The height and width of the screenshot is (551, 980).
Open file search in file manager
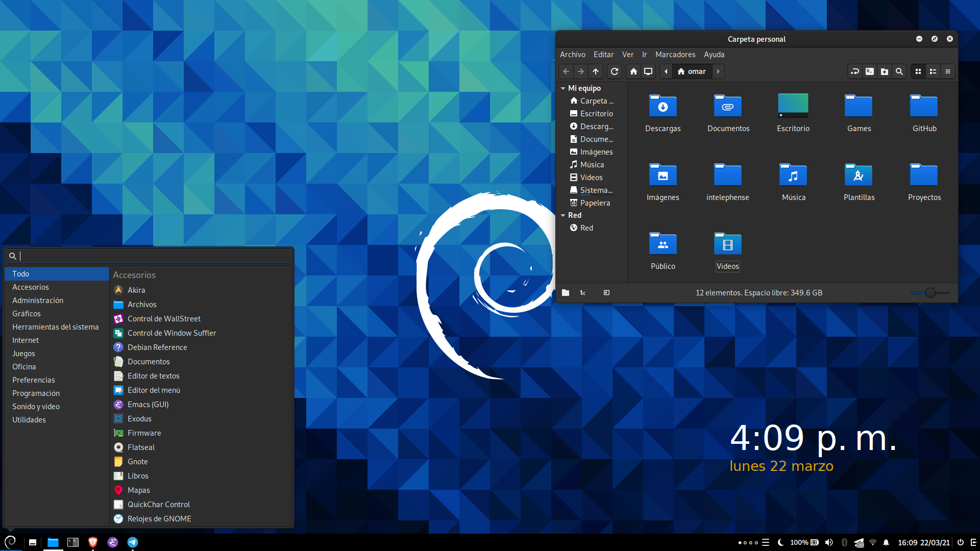[x=899, y=71]
